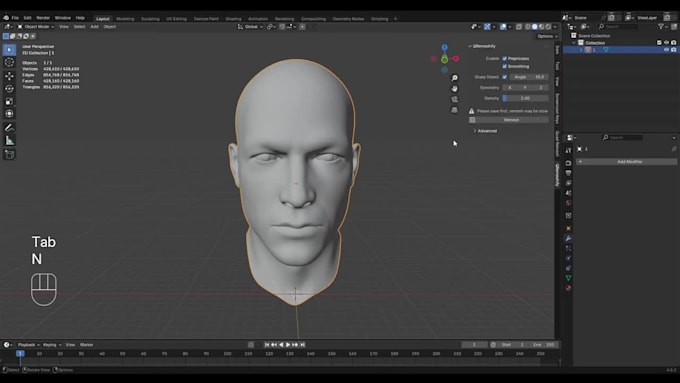Expand object 1 in the outliner
Screen dimensions: 680x383
click(x=581, y=50)
